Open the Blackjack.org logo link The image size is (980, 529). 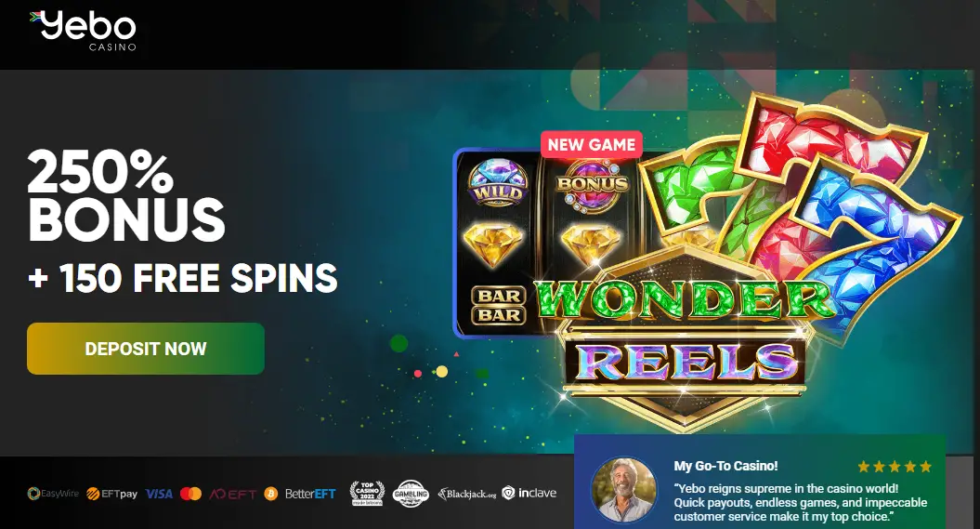click(x=467, y=494)
